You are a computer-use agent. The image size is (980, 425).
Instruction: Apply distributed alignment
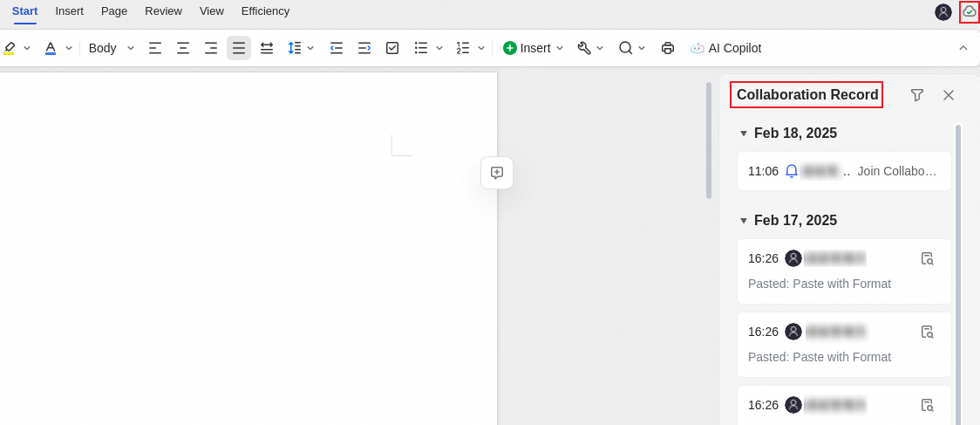point(267,48)
